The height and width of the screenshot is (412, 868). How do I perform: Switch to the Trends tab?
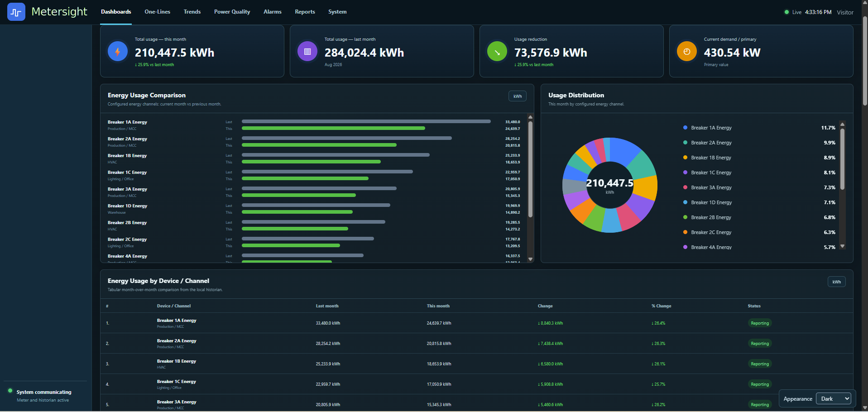192,12
